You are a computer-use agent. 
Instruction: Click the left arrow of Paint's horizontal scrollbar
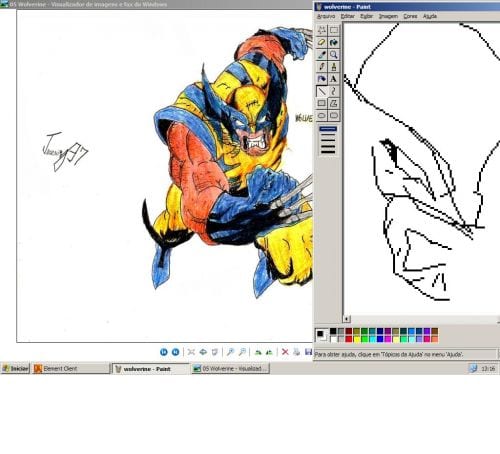[x=347, y=319]
